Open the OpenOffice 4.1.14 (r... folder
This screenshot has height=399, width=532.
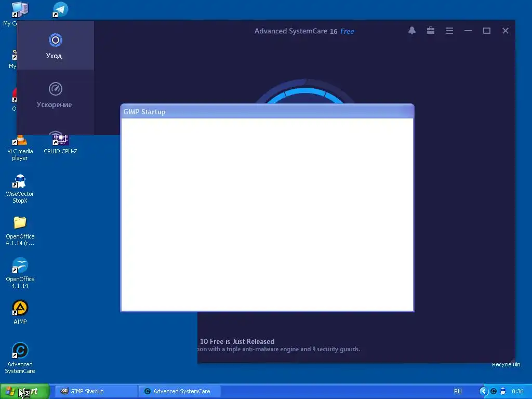click(20, 231)
